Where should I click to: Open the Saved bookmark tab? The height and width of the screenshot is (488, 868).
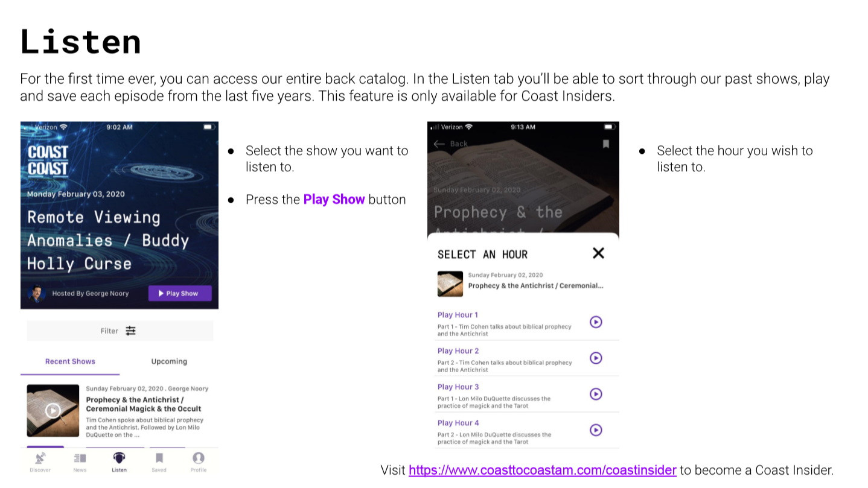pyautogui.click(x=159, y=462)
